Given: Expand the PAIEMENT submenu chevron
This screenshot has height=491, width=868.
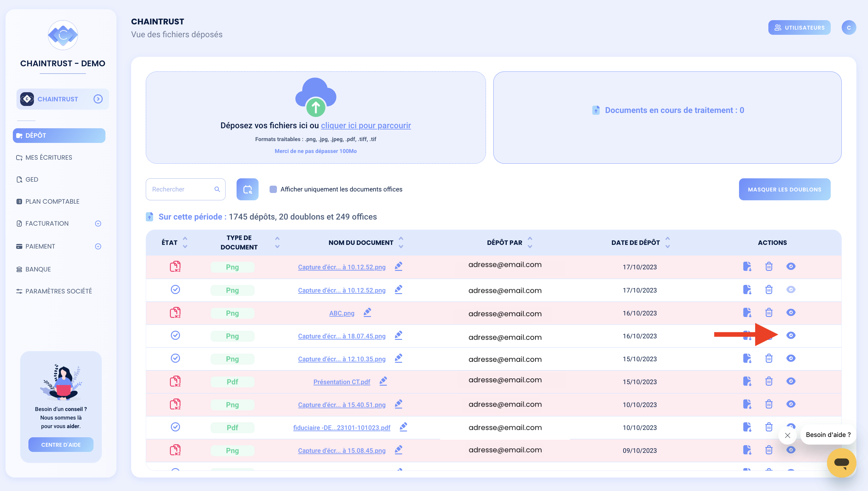Looking at the screenshot, I should click(98, 246).
